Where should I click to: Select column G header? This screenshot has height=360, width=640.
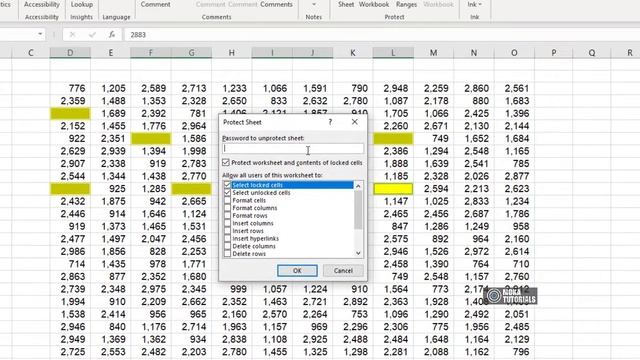[x=191, y=53]
